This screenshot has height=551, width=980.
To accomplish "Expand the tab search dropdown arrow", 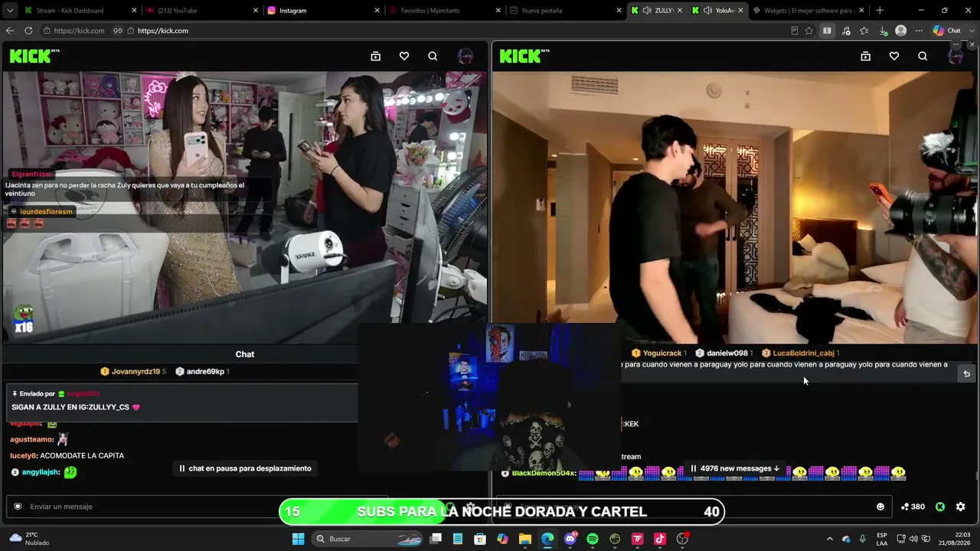I will pos(9,11).
